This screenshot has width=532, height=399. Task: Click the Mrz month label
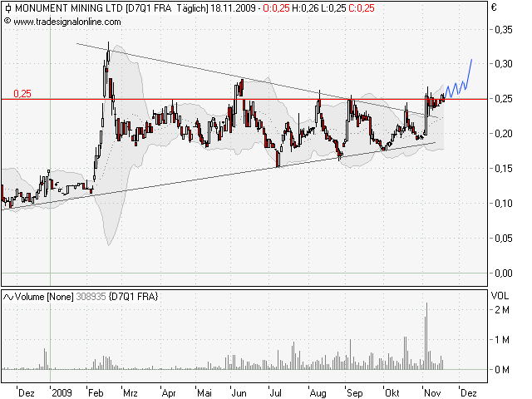tap(131, 393)
